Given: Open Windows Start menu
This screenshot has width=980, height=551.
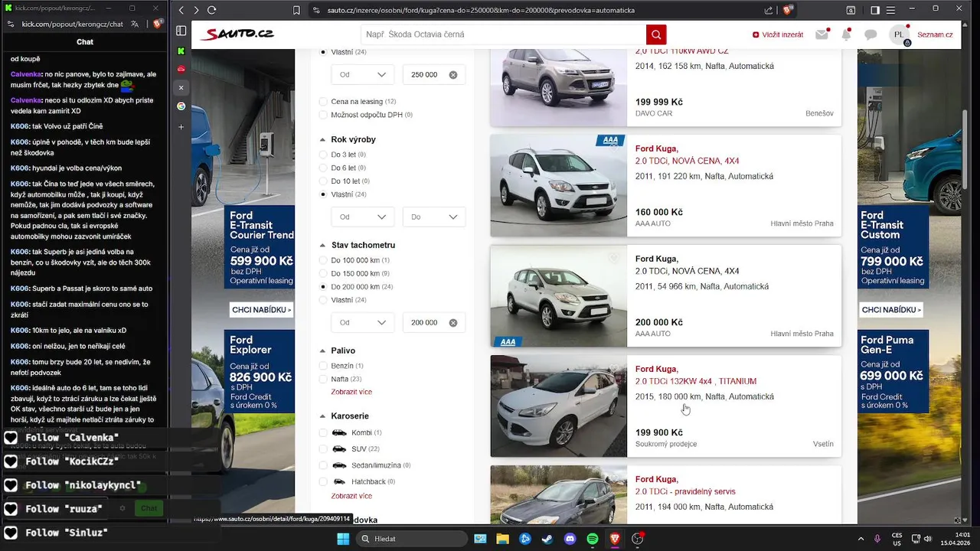Looking at the screenshot, I should point(344,539).
